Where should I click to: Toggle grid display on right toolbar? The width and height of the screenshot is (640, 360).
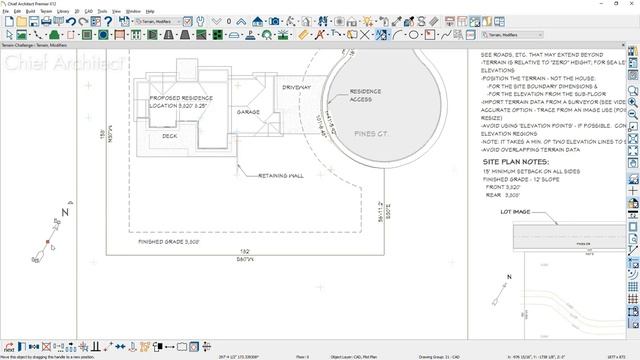633,287
